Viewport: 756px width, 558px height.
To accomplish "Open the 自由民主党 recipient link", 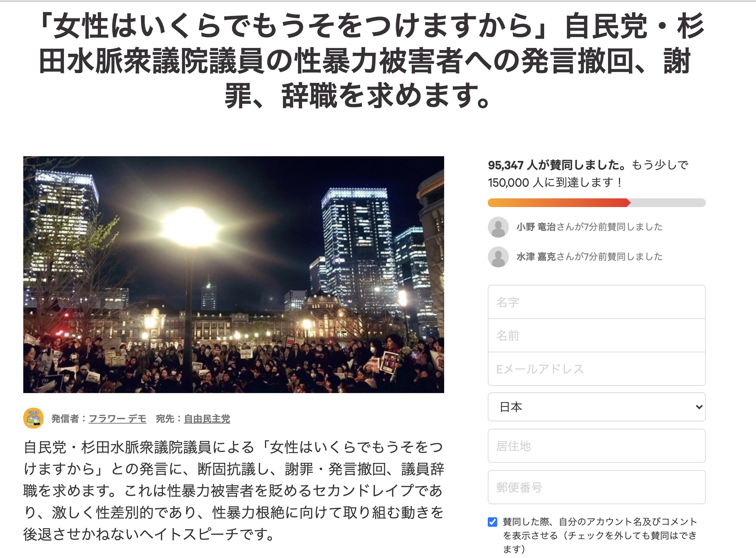I will tap(207, 418).
